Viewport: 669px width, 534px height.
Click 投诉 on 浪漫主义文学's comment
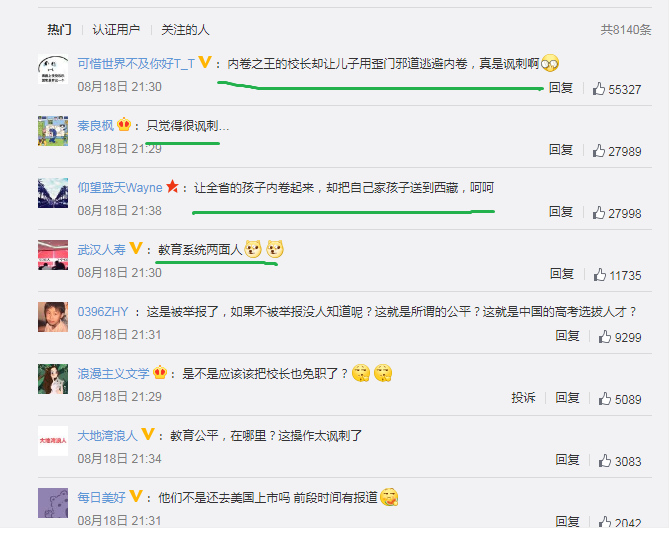pyautogui.click(x=523, y=398)
